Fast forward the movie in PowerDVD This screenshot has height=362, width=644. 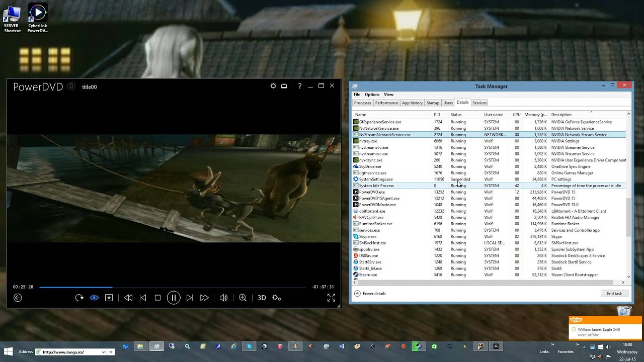coord(204,298)
